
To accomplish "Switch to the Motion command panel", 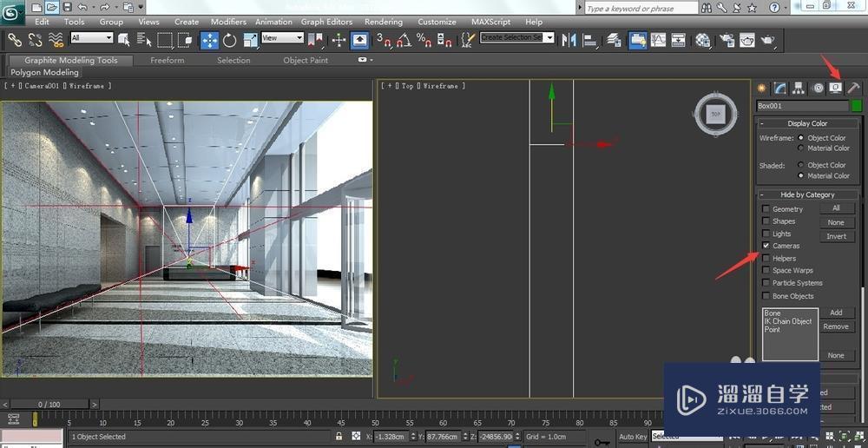I will point(817,88).
